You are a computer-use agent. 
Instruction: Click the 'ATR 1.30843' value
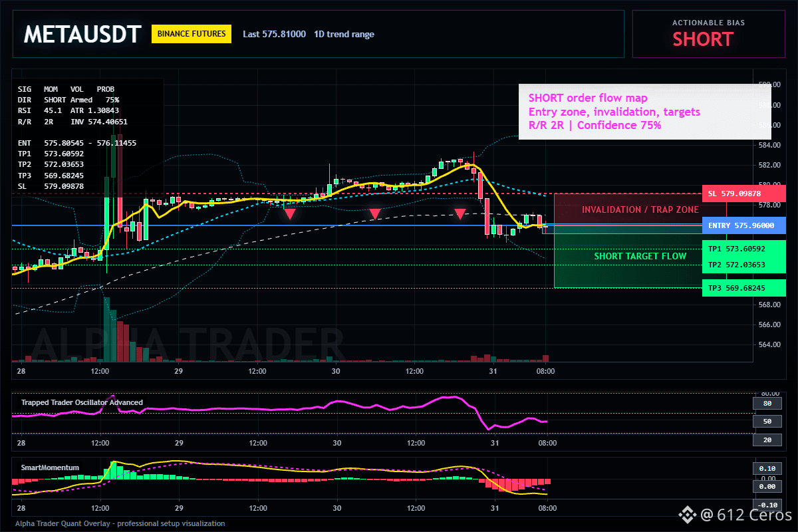tap(95, 110)
